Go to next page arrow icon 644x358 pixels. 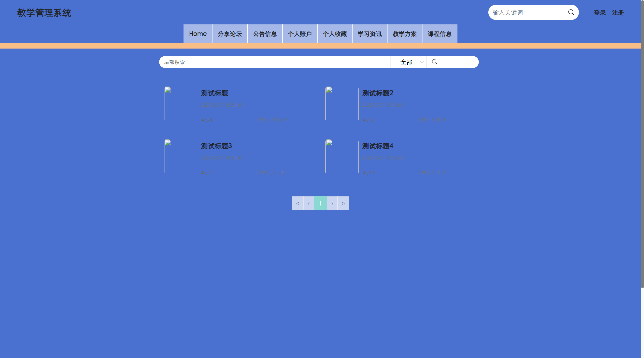pyautogui.click(x=332, y=203)
